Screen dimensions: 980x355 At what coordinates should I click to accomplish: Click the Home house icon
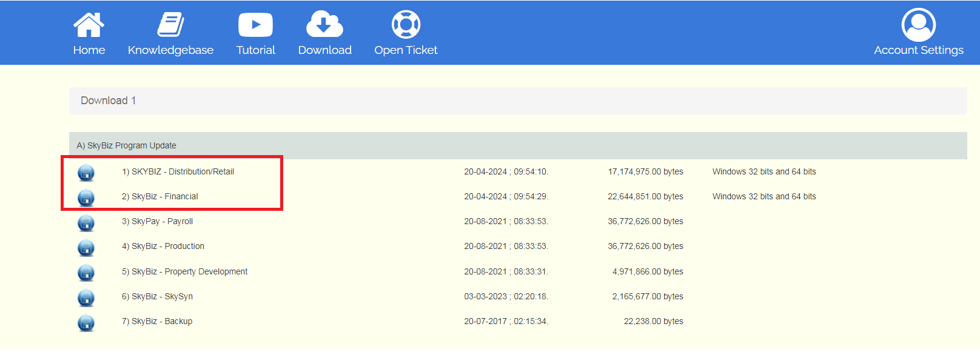pos(89,25)
